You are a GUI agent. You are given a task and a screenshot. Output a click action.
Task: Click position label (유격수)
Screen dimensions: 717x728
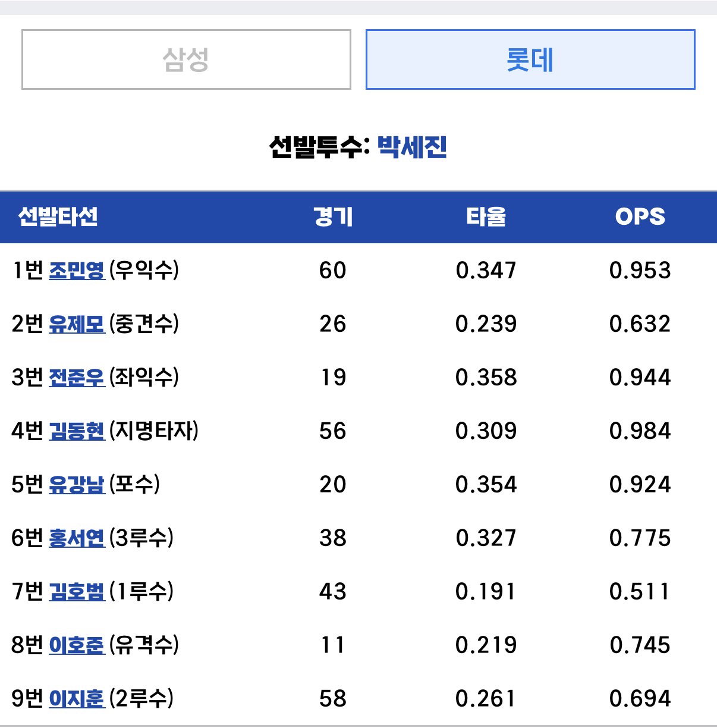[144, 645]
